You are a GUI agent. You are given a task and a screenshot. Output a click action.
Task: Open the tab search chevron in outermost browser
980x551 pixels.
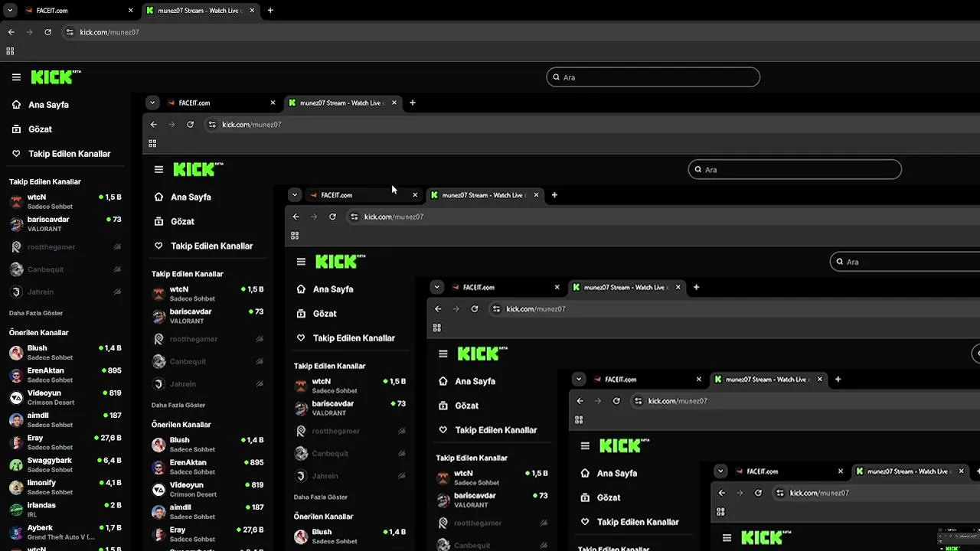pyautogui.click(x=10, y=11)
